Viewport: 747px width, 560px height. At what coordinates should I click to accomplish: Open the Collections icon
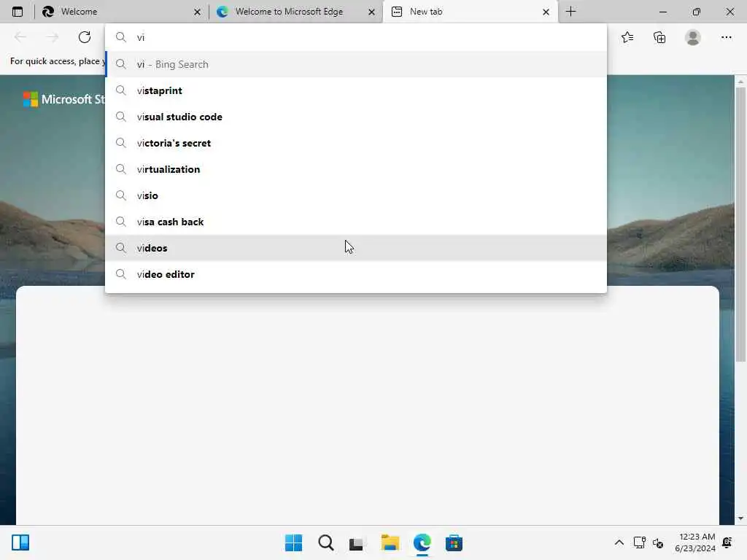pos(659,37)
